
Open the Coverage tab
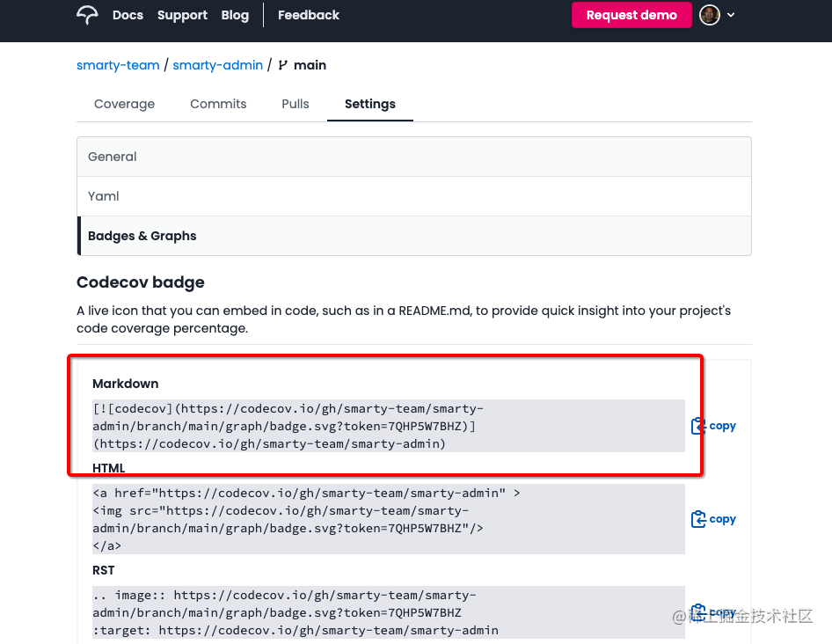point(124,104)
